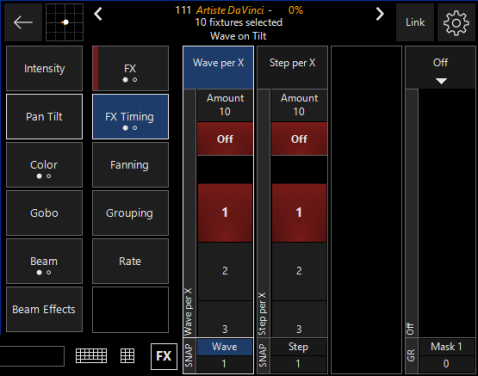478x376 pixels.
Task: Open the Fanning sub-page
Action: [130, 165]
